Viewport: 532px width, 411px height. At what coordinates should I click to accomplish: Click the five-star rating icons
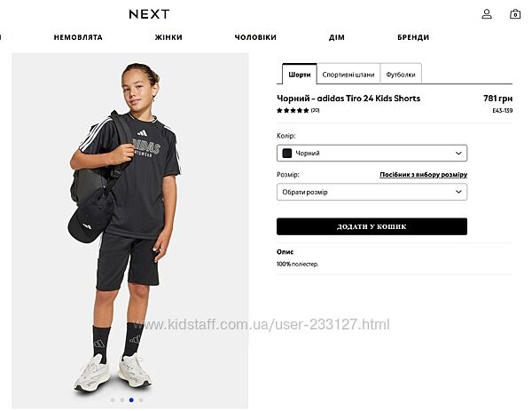point(293,110)
